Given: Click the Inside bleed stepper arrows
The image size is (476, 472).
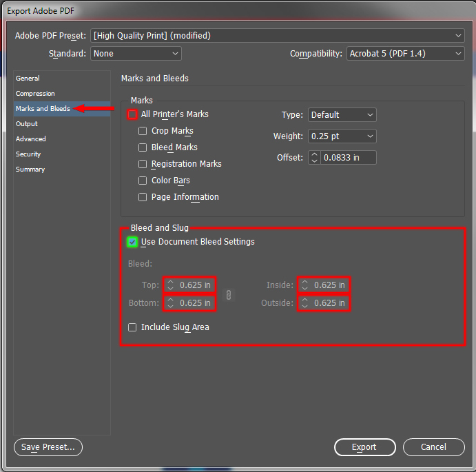Looking at the screenshot, I should 304,285.
